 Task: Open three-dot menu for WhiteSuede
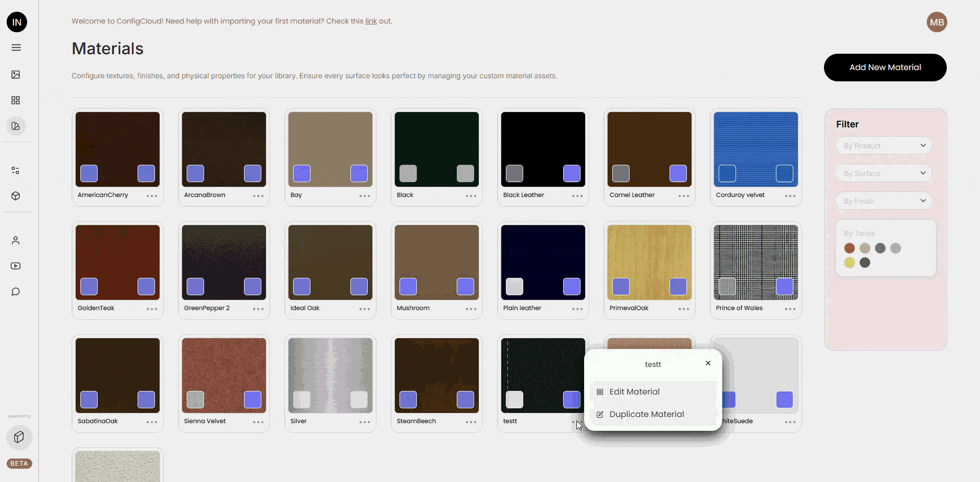pos(790,422)
